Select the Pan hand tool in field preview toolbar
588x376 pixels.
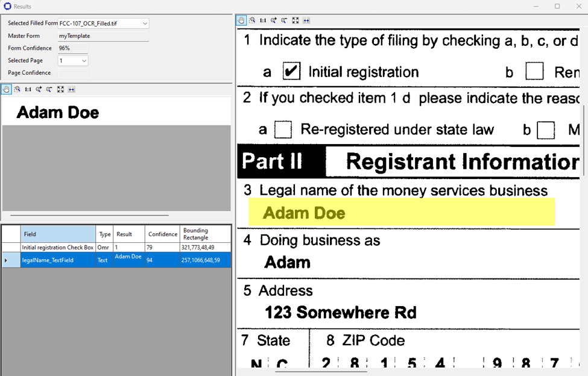[6, 89]
